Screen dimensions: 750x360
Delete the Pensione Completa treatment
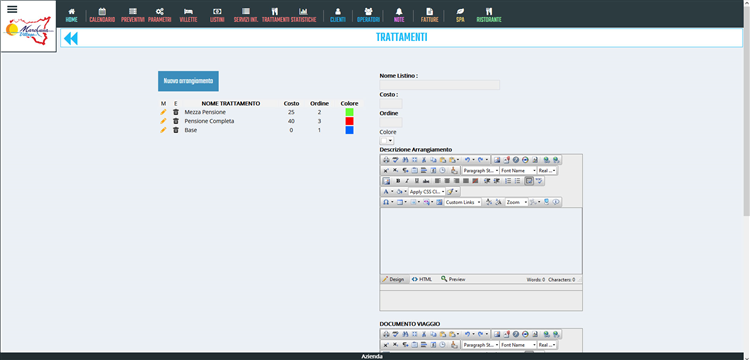176,121
